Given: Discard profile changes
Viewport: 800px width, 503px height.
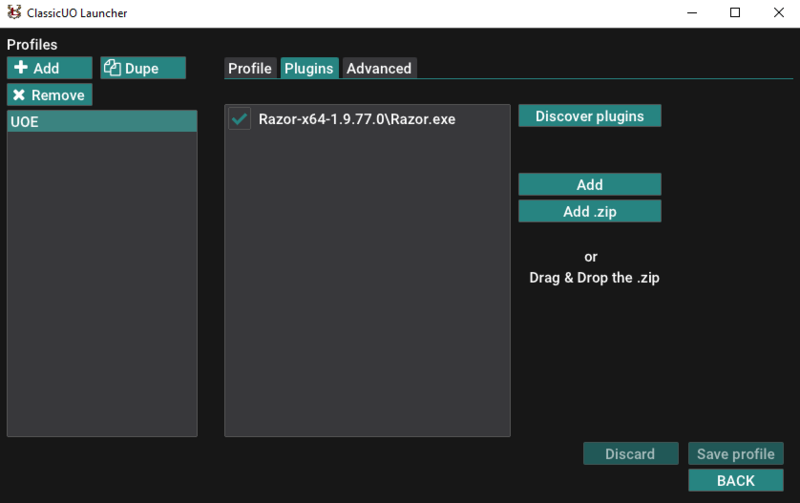Looking at the screenshot, I should pos(631,454).
